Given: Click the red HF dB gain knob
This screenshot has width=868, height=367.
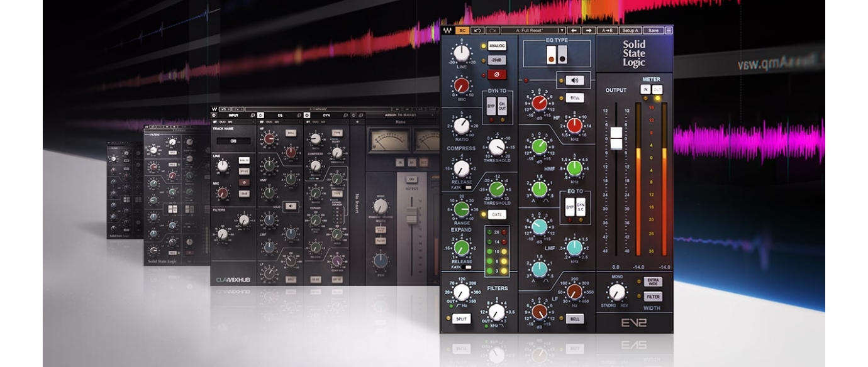Looking at the screenshot, I should [540, 103].
